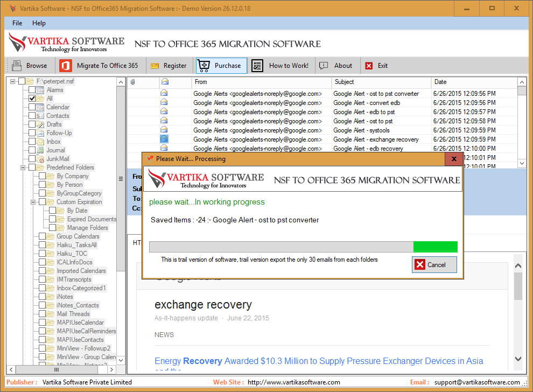The width and height of the screenshot is (533, 392).
Task: Click folder tree scroll right arrow
Action: 111,369
